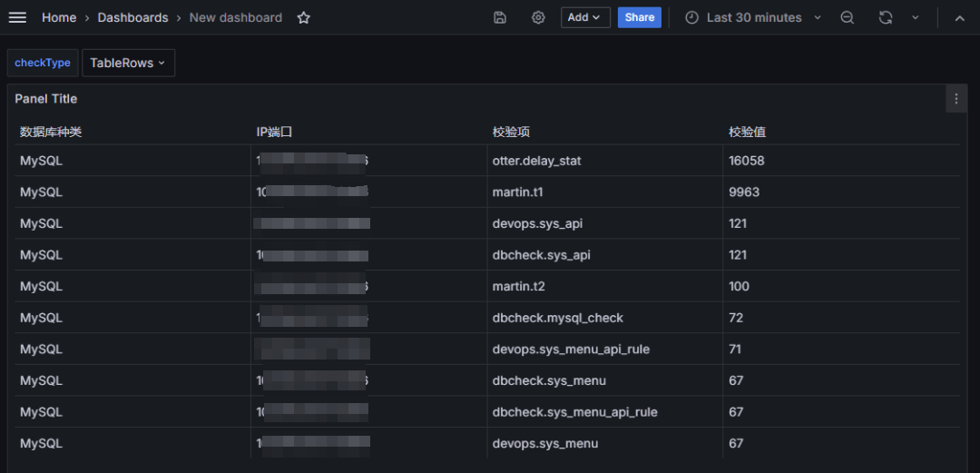Viewport: 980px width, 473px height.
Task: Open the TableRows variable dropdown
Action: click(128, 63)
